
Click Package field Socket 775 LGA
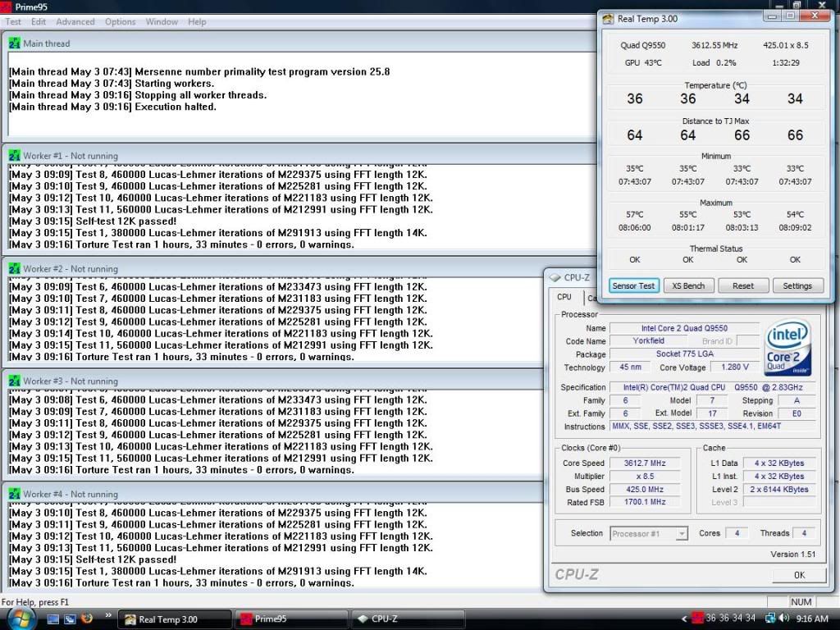pyautogui.click(x=684, y=354)
